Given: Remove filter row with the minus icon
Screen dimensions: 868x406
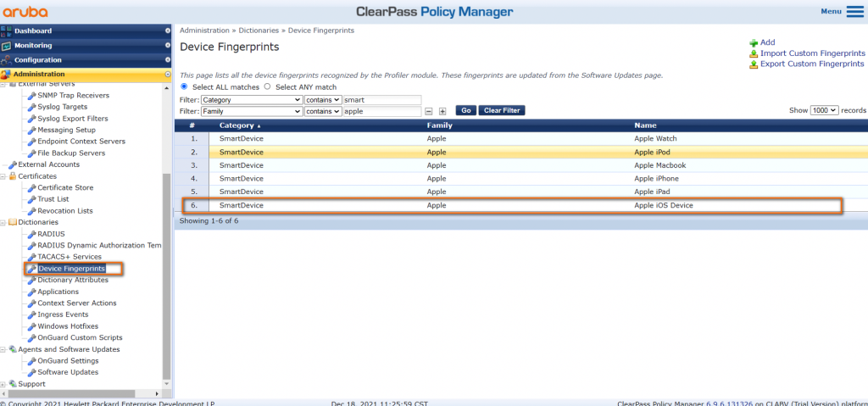Looking at the screenshot, I should point(429,111).
